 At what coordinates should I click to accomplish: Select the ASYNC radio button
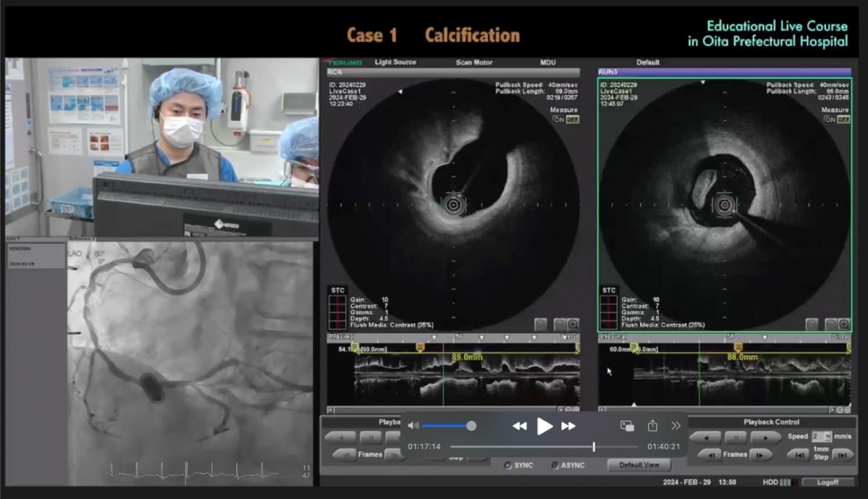[555, 465]
